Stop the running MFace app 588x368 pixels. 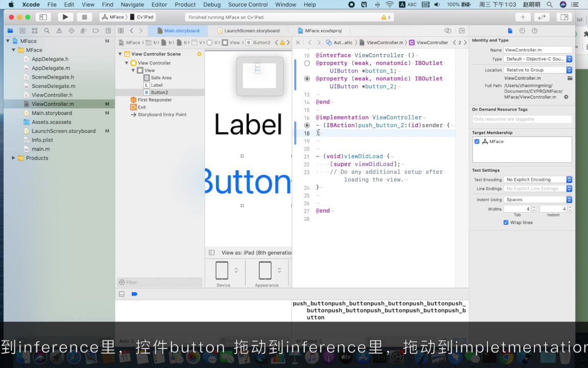click(84, 17)
